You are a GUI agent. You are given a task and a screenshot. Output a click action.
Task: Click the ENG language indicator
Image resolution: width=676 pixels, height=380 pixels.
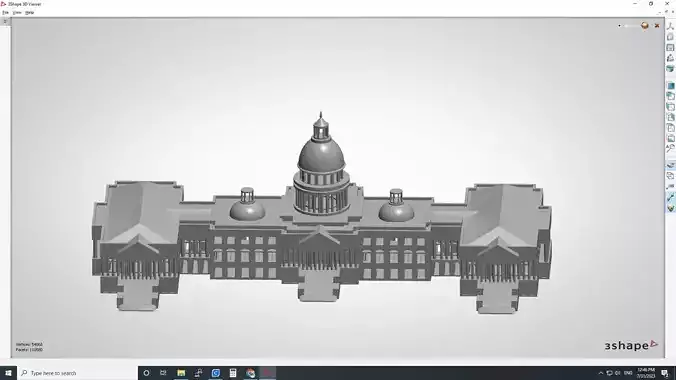(x=628, y=373)
